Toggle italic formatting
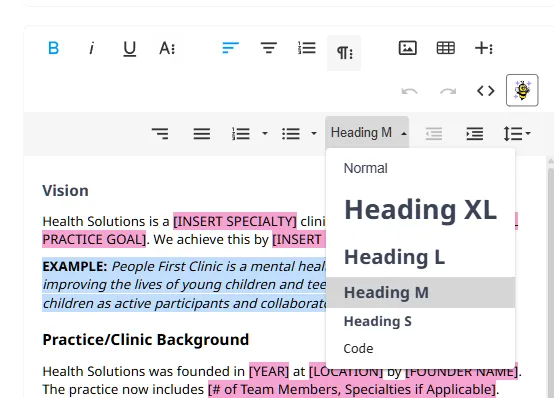 click(92, 48)
